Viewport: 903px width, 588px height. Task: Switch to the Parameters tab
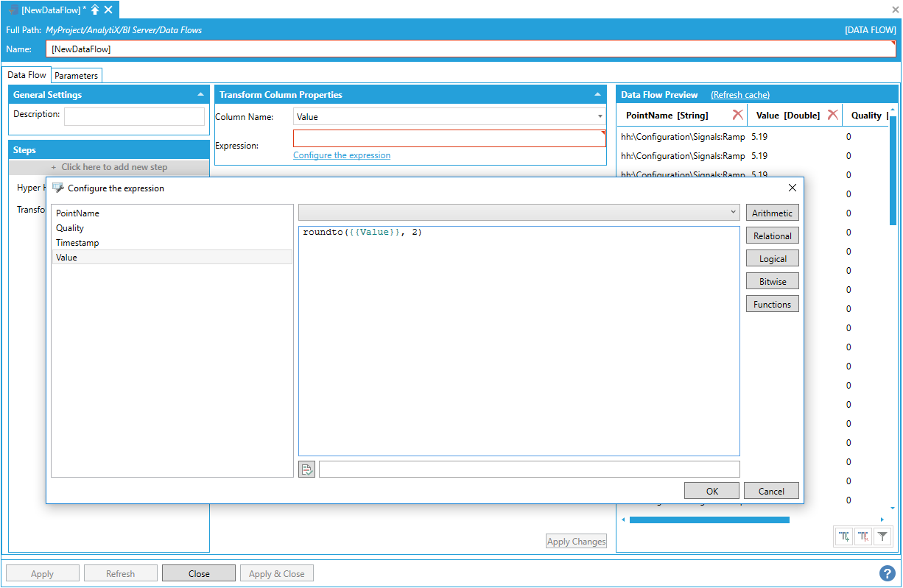76,76
